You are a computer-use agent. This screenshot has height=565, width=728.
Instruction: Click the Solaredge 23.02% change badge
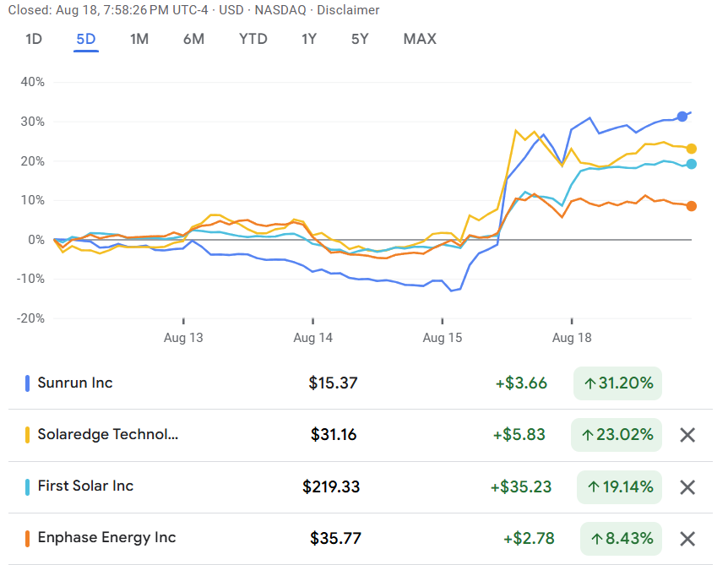point(617,435)
